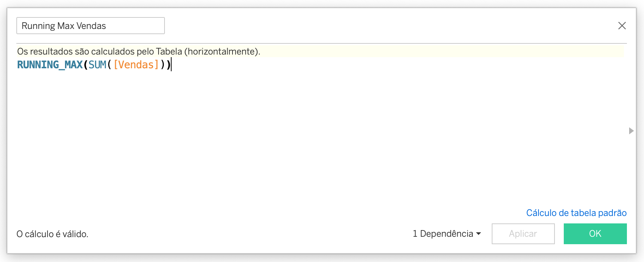Click the X icon to dismiss the dialog
644x262 pixels.
(x=622, y=26)
